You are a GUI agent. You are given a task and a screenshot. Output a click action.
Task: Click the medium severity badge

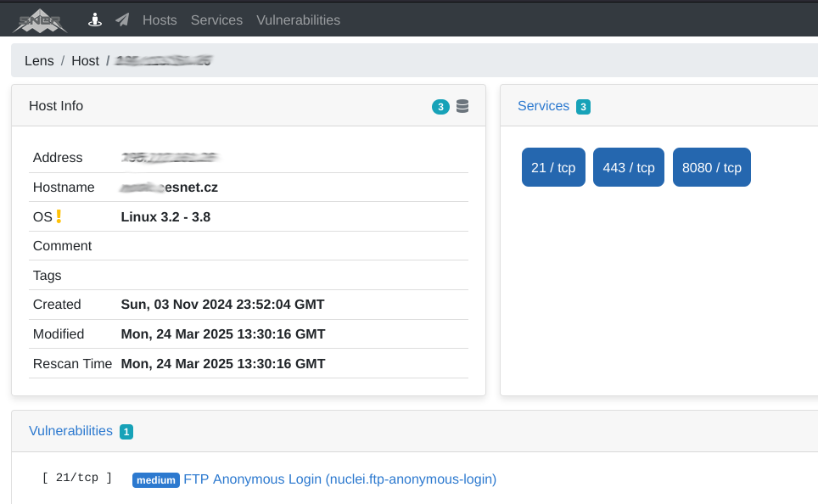coord(156,480)
